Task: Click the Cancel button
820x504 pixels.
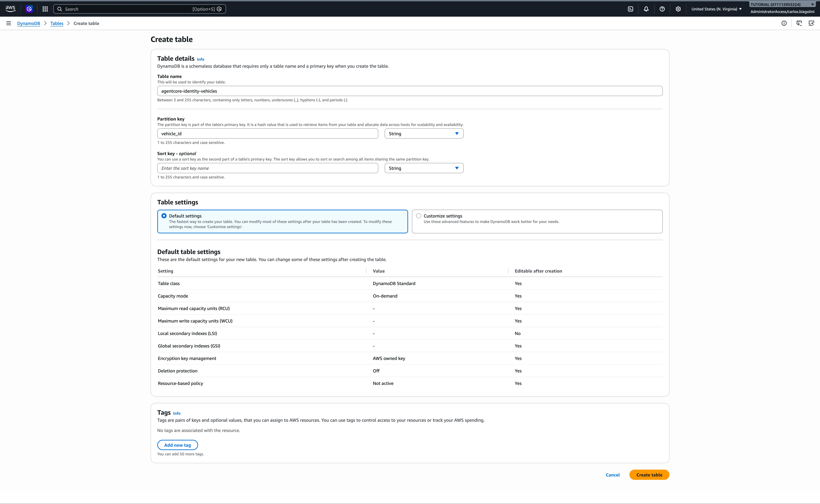Action: (x=613, y=475)
